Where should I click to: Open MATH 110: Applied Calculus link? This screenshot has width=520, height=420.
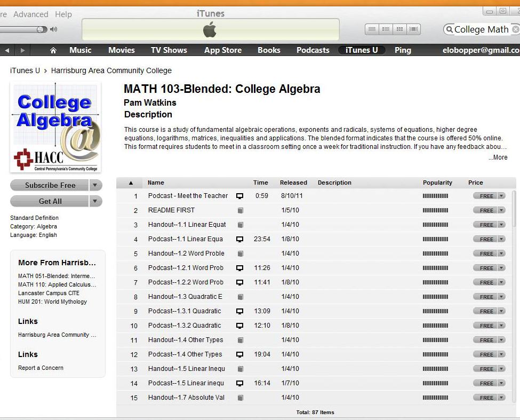pos(57,284)
